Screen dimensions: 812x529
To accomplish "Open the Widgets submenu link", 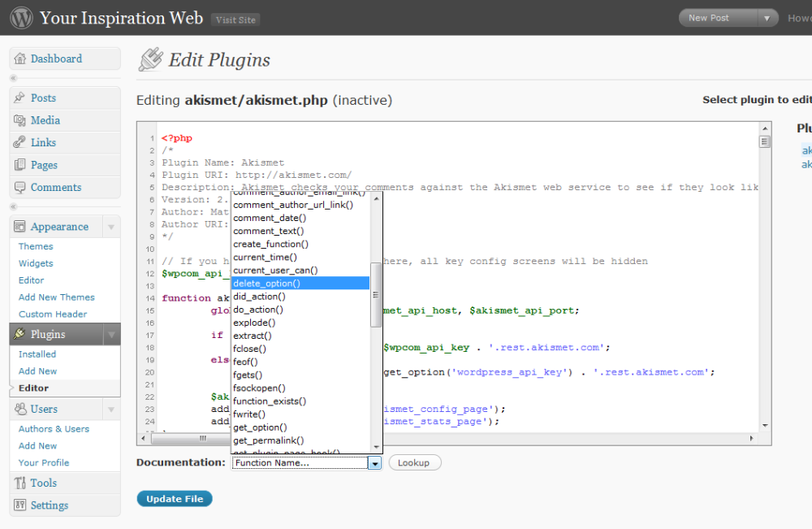I will (36, 263).
